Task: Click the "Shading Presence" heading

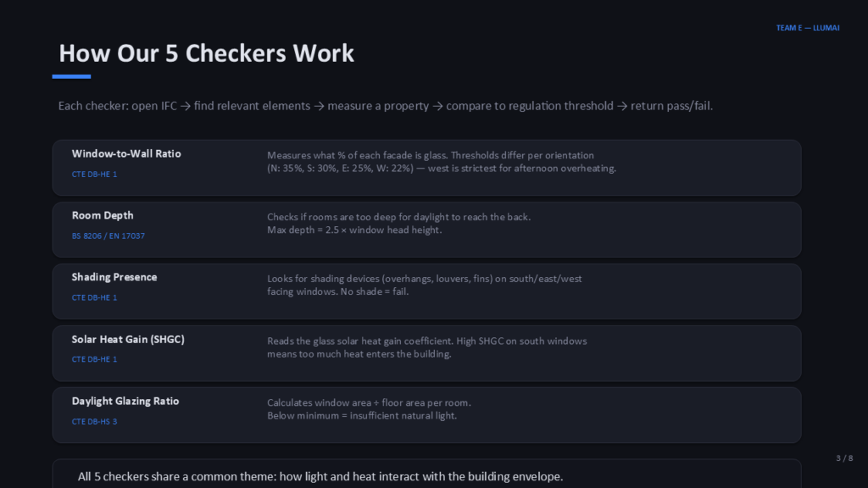Action: pyautogui.click(x=114, y=277)
